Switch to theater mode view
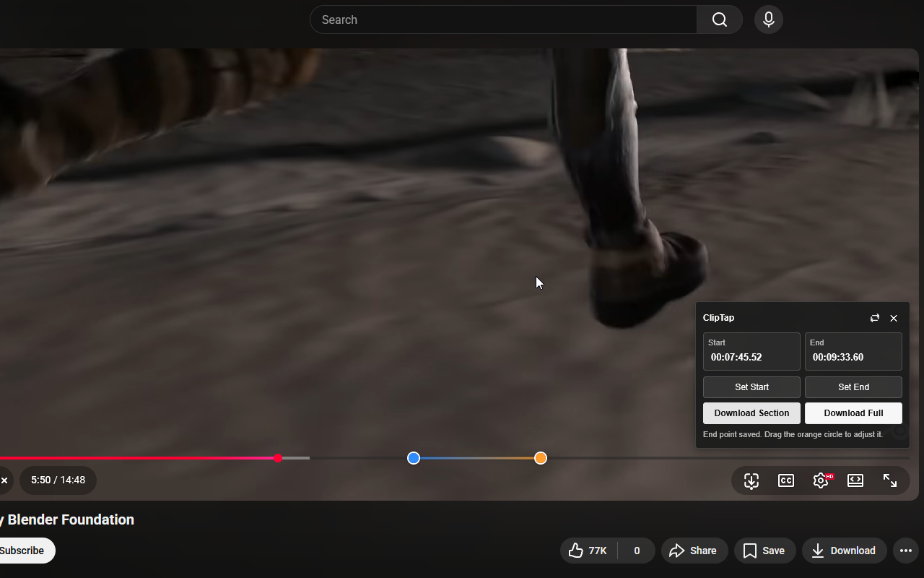 pyautogui.click(x=855, y=480)
